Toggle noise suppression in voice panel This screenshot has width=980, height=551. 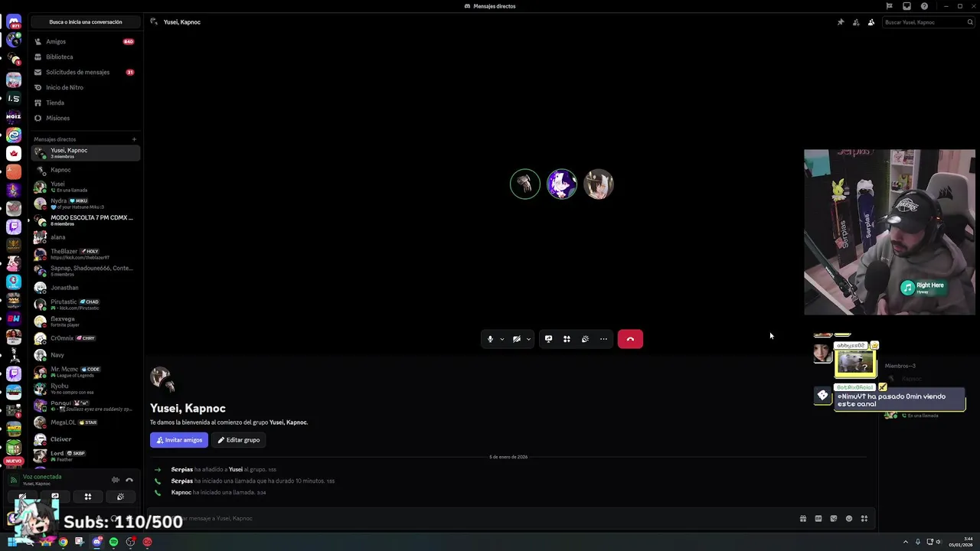pyautogui.click(x=116, y=480)
